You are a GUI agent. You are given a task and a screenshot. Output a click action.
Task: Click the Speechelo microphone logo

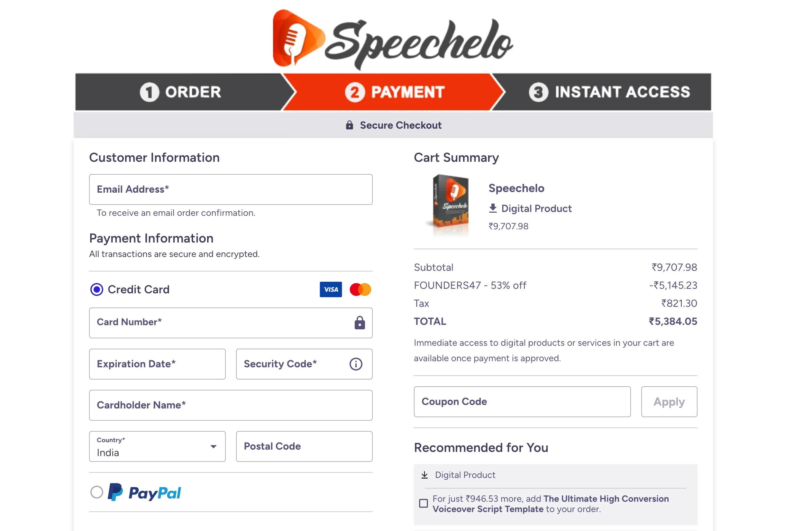(297, 38)
